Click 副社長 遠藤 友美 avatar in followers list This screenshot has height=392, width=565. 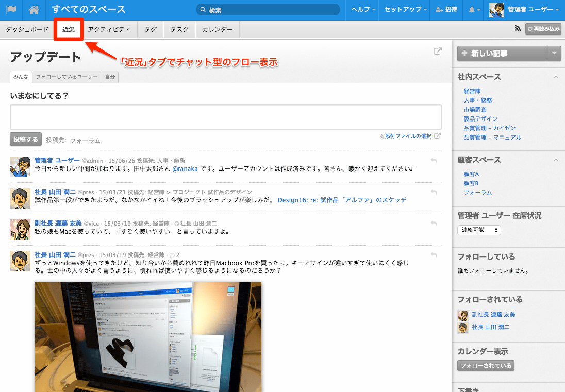463,315
